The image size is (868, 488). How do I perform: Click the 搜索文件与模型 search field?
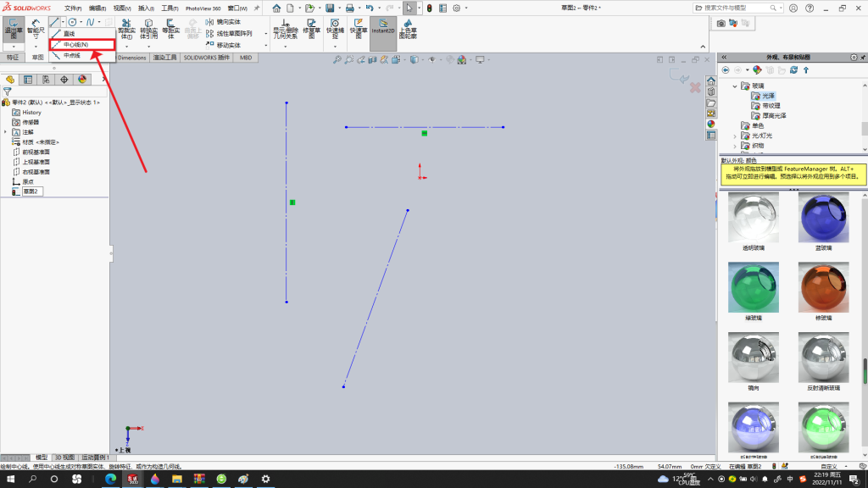[x=737, y=8]
